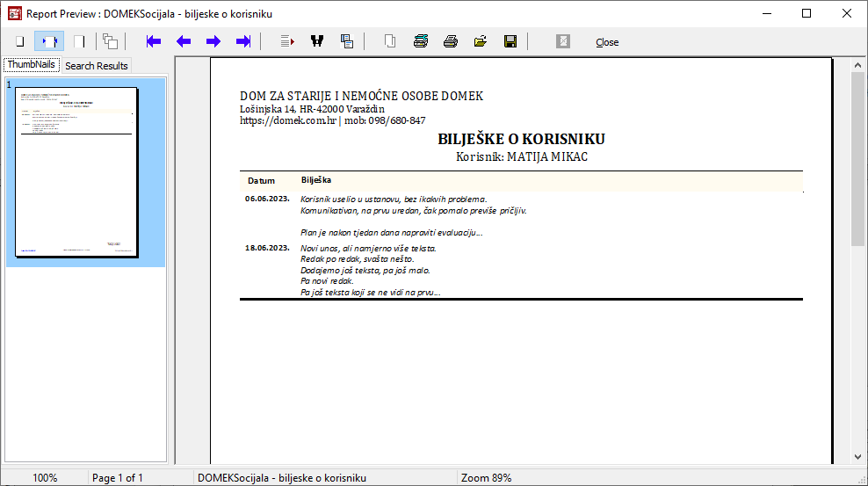
Task: Open the Search Results tab
Action: click(x=97, y=66)
